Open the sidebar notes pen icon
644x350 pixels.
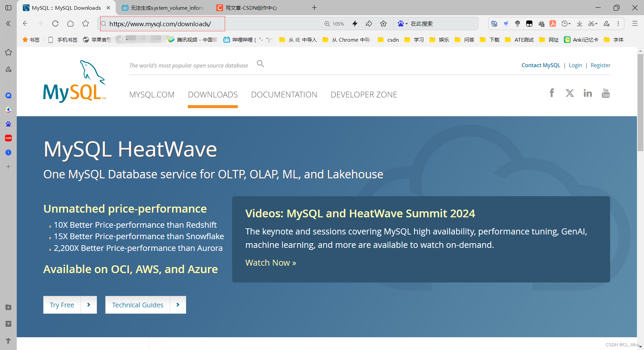8,69
